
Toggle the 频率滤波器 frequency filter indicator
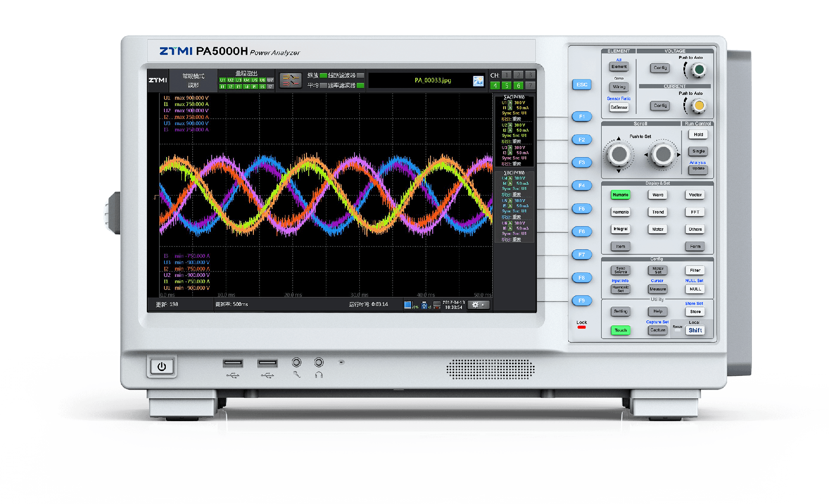[x=360, y=85]
